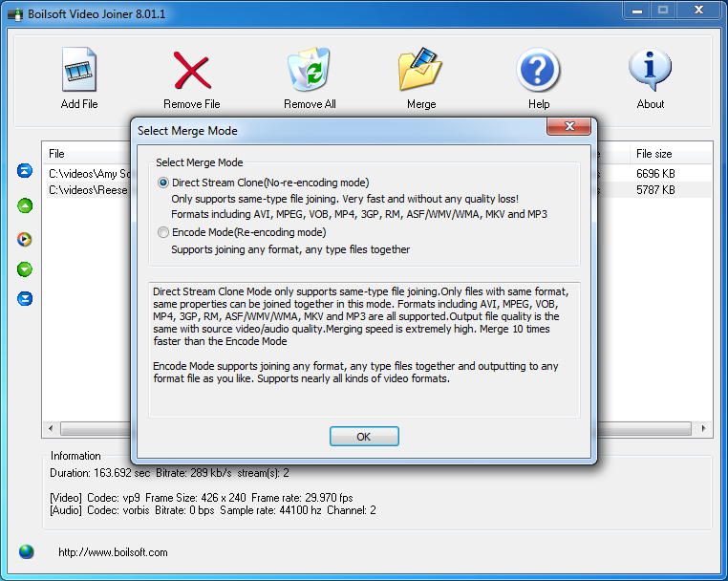Screen dimensions: 728x581
Task: Click 'Supports joining any format' text
Action: [x=290, y=249]
